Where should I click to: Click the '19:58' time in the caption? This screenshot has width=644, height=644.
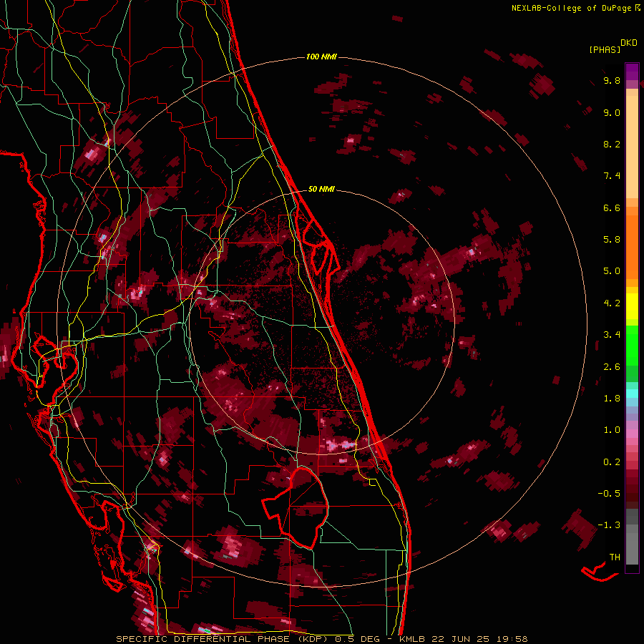click(x=512, y=639)
